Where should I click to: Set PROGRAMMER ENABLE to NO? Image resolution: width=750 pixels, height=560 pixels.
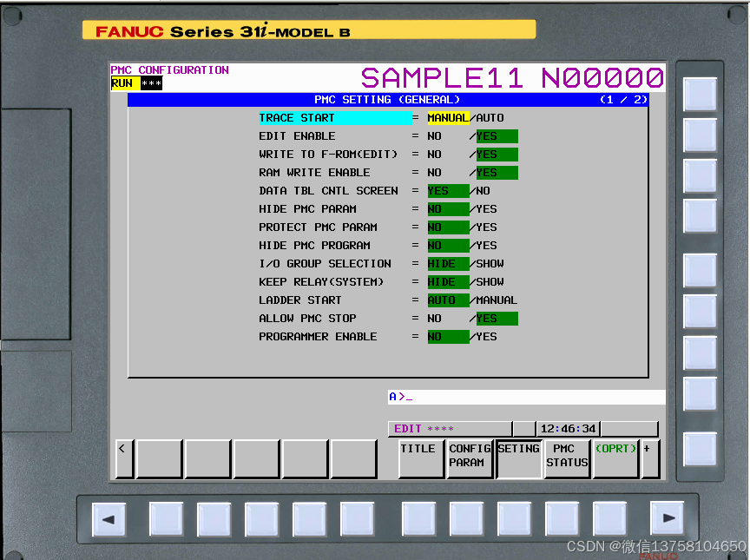(448, 337)
